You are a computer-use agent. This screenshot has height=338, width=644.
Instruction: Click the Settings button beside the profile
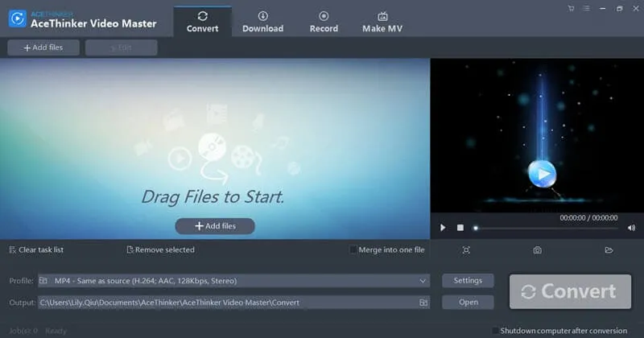pyautogui.click(x=468, y=281)
